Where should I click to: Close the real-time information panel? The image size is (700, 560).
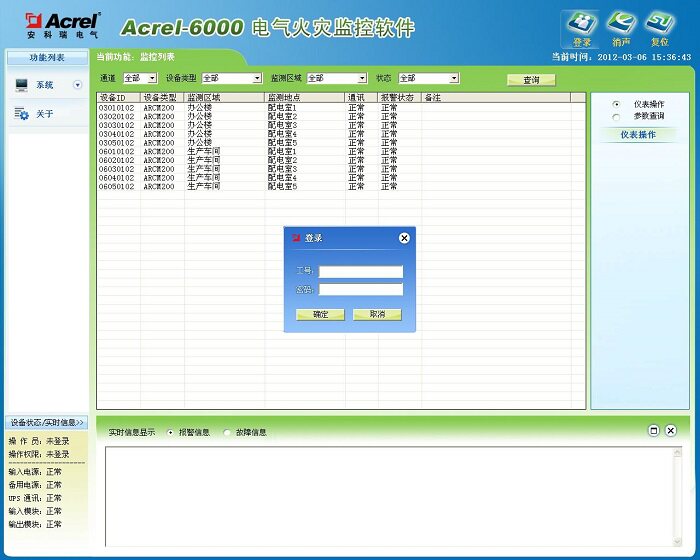click(671, 430)
